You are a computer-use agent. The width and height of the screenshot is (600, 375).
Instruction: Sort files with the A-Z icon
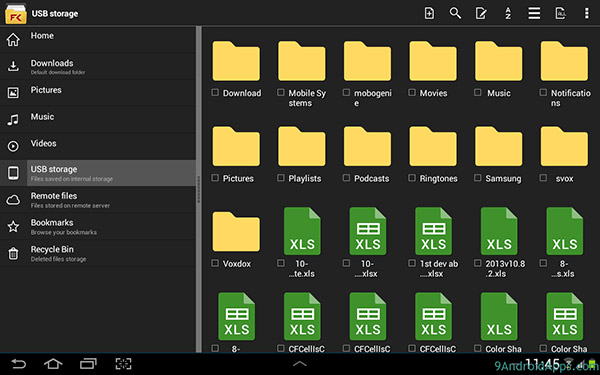pos(508,13)
